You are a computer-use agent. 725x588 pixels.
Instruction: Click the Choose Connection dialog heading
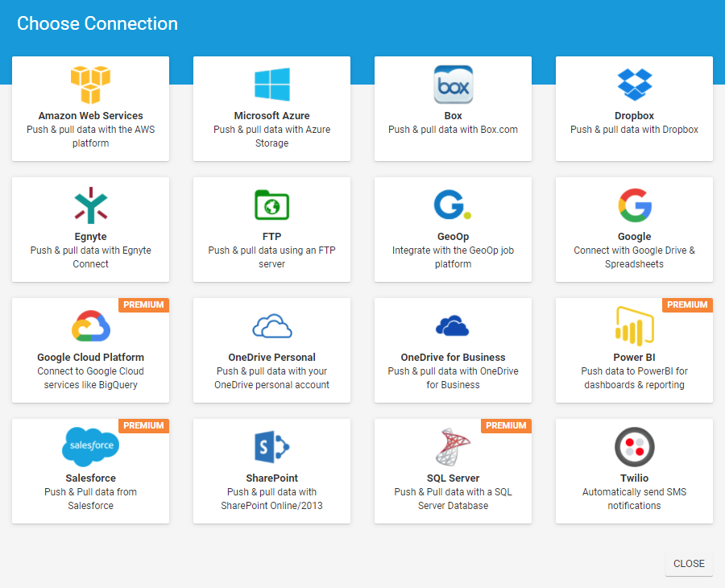click(x=97, y=23)
